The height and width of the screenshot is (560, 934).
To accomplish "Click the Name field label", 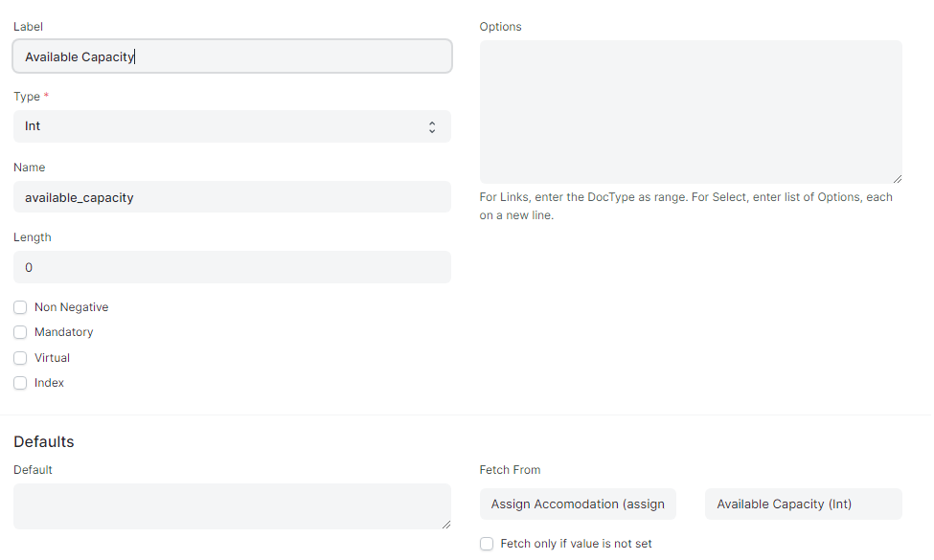I will click(x=29, y=168).
